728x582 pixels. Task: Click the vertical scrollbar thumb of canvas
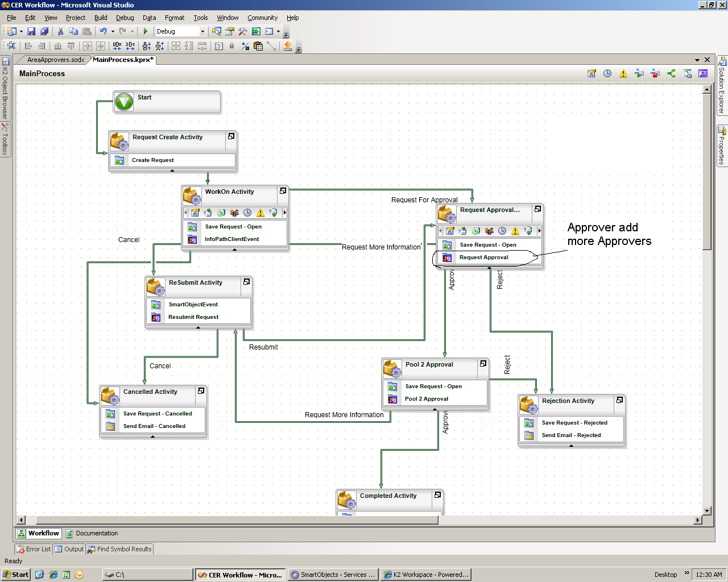pyautogui.click(x=707, y=172)
